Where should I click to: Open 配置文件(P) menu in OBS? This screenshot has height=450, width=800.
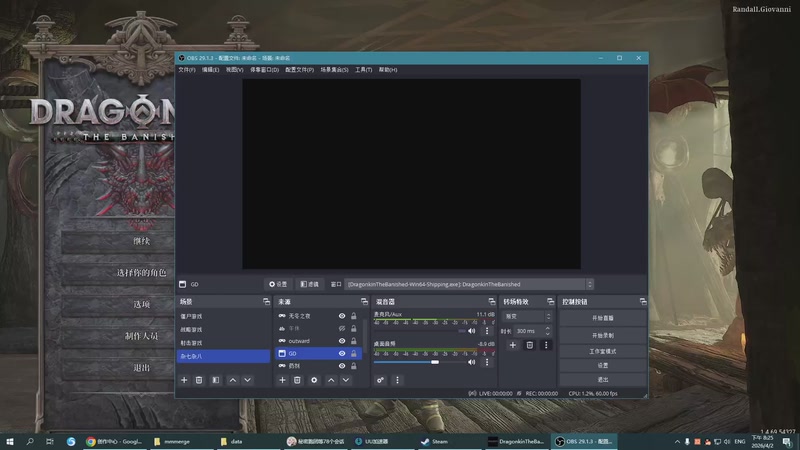coord(299,70)
